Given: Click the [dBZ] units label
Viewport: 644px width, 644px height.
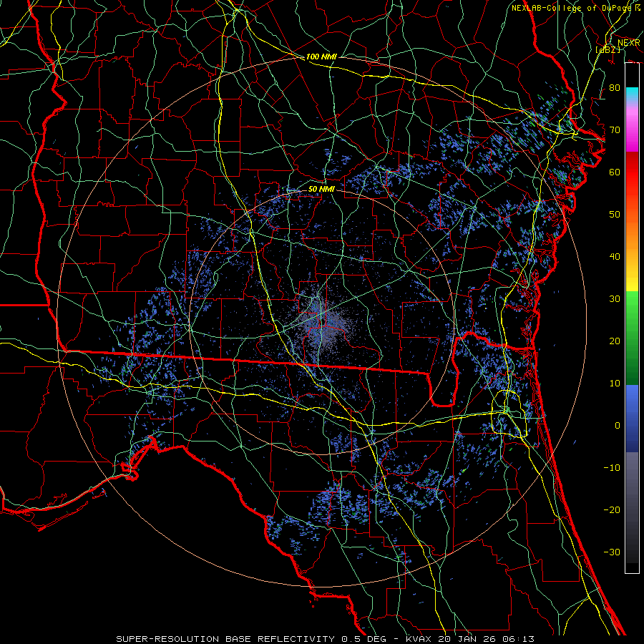Looking at the screenshot, I should pyautogui.click(x=608, y=49).
